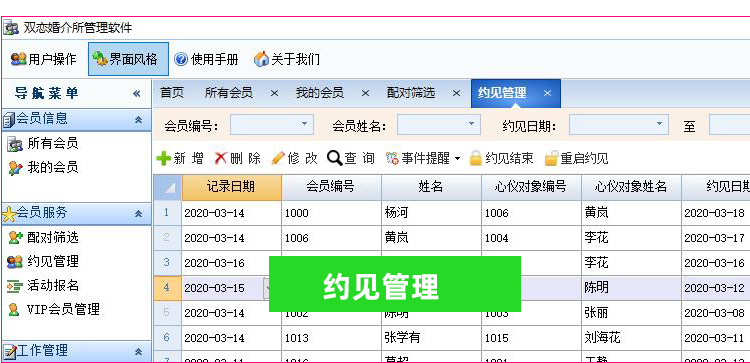The width and height of the screenshot is (750, 363).
Task: Click 记录日期 cell 2020-03-16
Action: click(x=232, y=263)
